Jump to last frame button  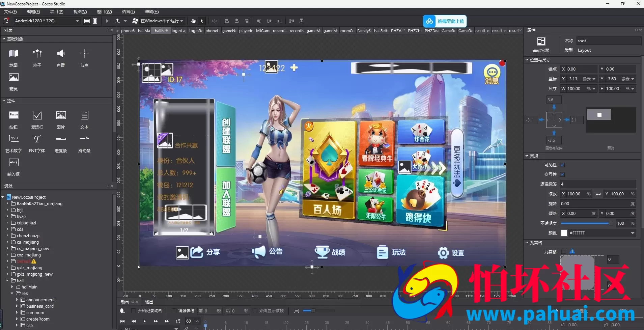pos(167,321)
